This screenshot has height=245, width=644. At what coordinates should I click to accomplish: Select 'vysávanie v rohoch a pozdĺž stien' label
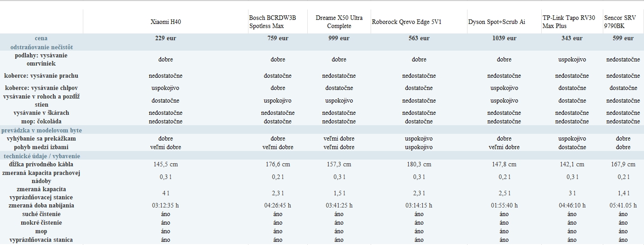tap(41, 100)
